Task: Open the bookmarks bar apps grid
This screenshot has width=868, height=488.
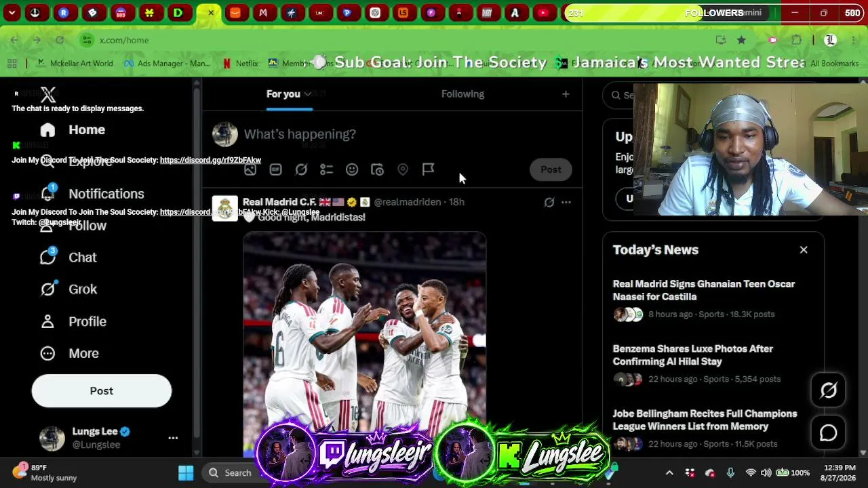Action: tap(12, 63)
